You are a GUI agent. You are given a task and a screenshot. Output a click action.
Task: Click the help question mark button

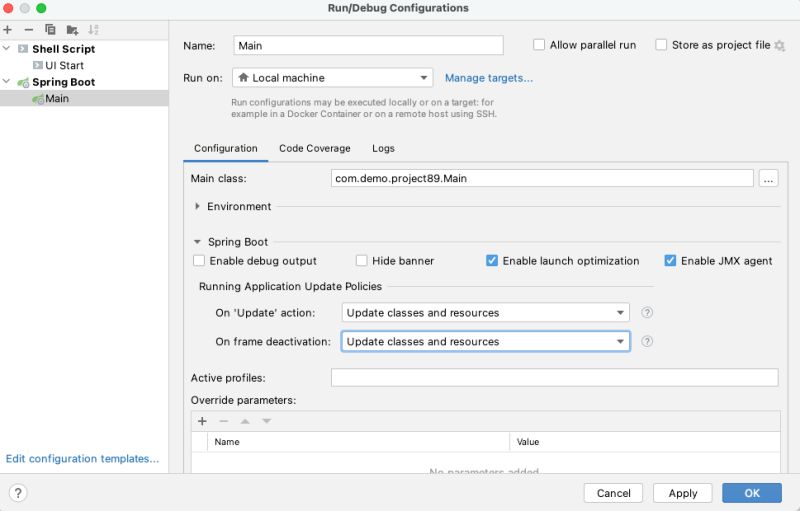pyautogui.click(x=18, y=493)
